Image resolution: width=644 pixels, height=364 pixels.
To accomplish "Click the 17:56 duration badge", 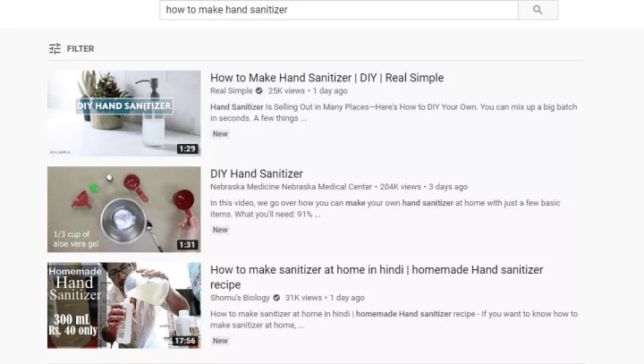I will (185, 341).
